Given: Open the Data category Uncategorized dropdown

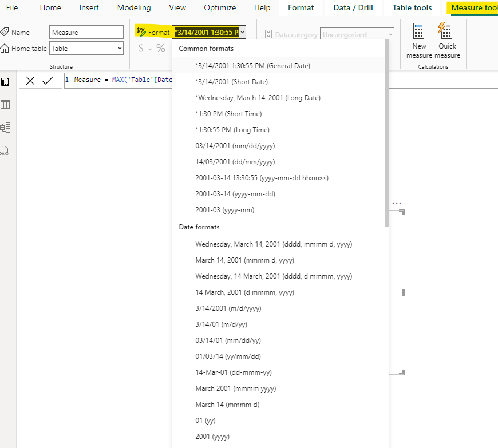Looking at the screenshot, I should (x=357, y=34).
